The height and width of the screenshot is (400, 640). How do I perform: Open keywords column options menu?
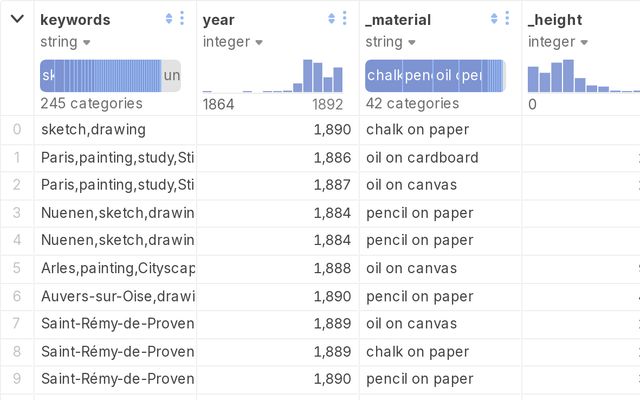click(x=181, y=19)
